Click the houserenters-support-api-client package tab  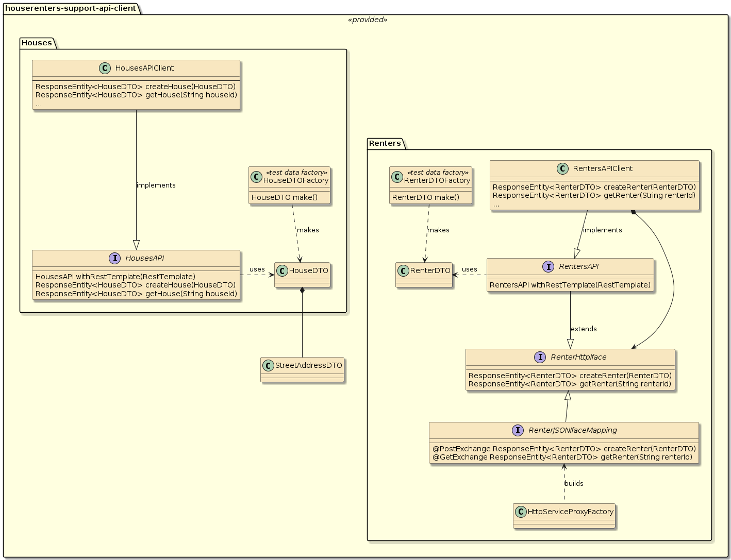(71, 8)
